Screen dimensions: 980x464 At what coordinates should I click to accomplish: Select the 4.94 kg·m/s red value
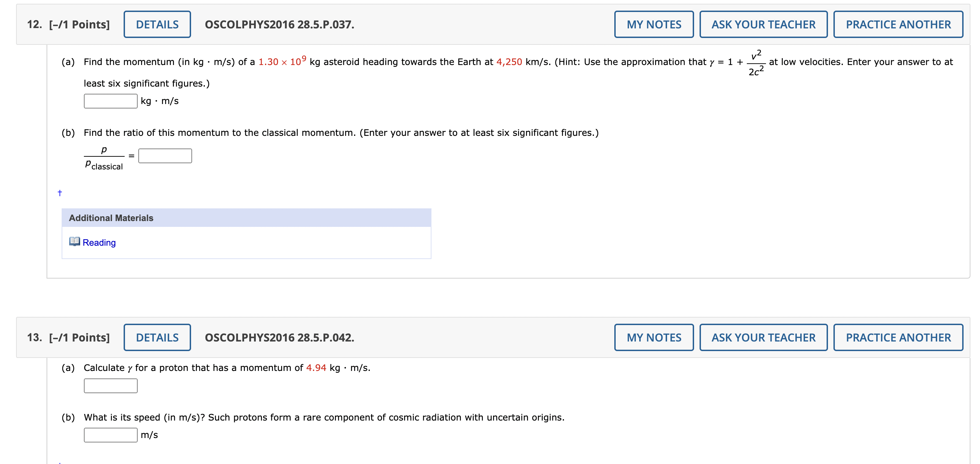coord(316,368)
